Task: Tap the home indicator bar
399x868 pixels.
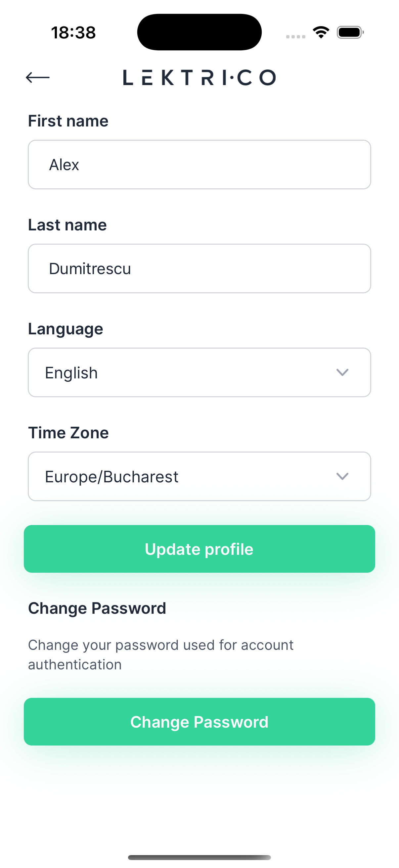Action: pyautogui.click(x=199, y=857)
